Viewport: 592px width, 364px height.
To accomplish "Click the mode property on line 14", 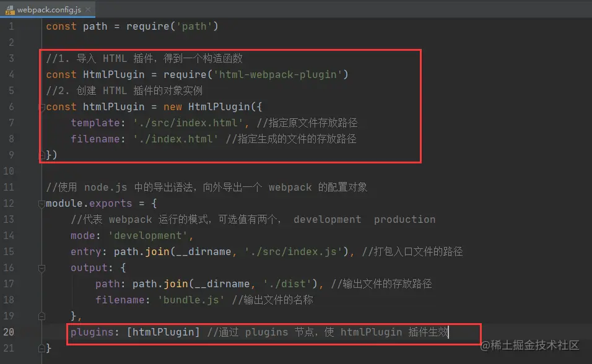I will [x=83, y=236].
